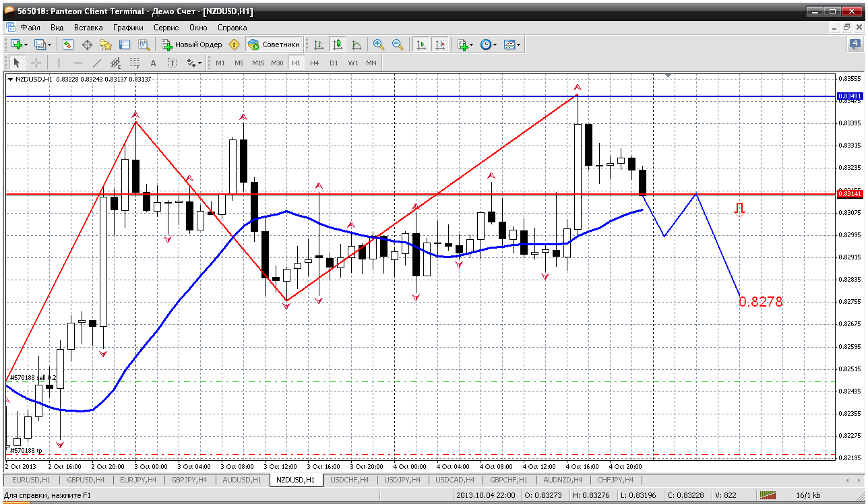The height and width of the screenshot is (504, 868).
Task: Switch to W1 timeframe
Action: tap(353, 63)
